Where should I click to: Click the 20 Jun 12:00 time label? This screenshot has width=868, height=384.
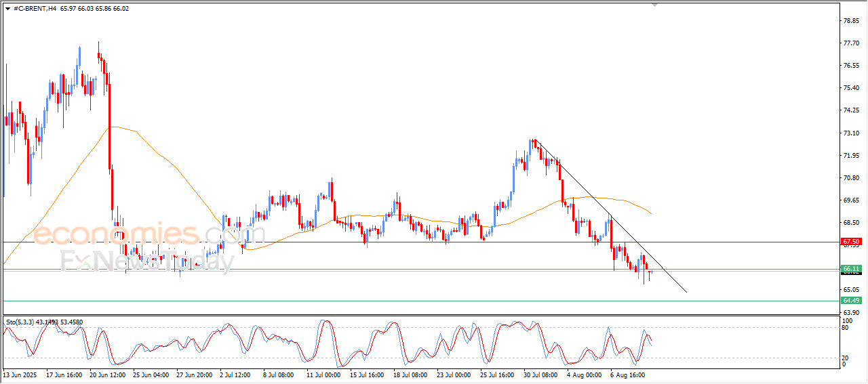(108, 374)
